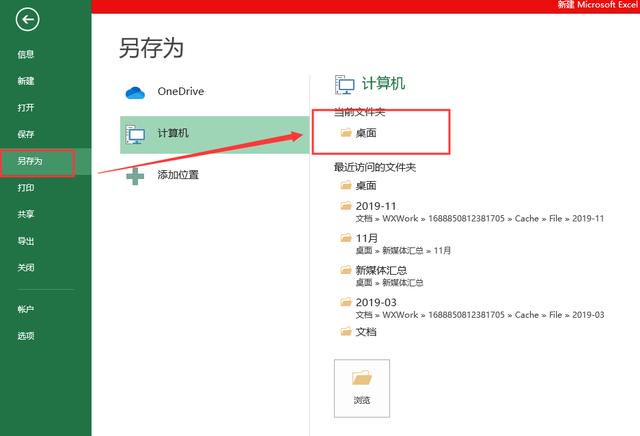Click folder icon of current folder 桌面
The image size is (640, 436).
(x=346, y=132)
